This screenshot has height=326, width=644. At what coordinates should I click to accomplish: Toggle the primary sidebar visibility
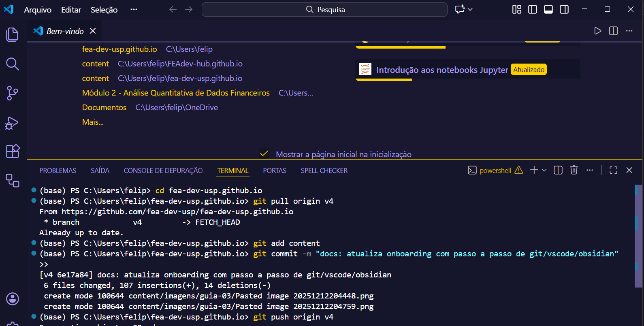[532, 9]
